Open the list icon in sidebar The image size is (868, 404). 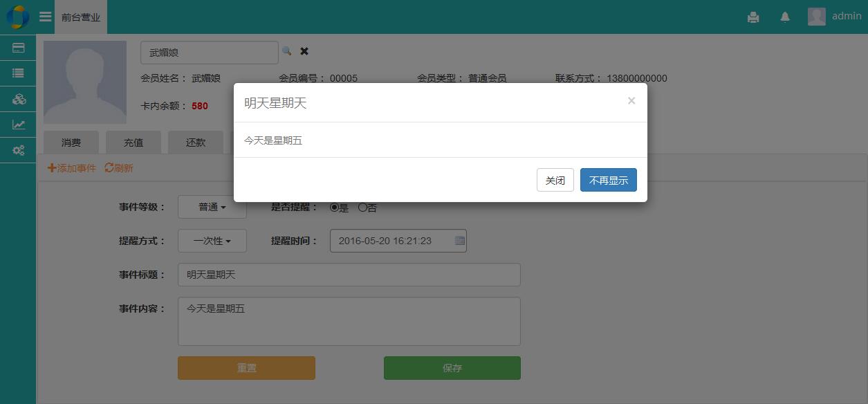(19, 73)
